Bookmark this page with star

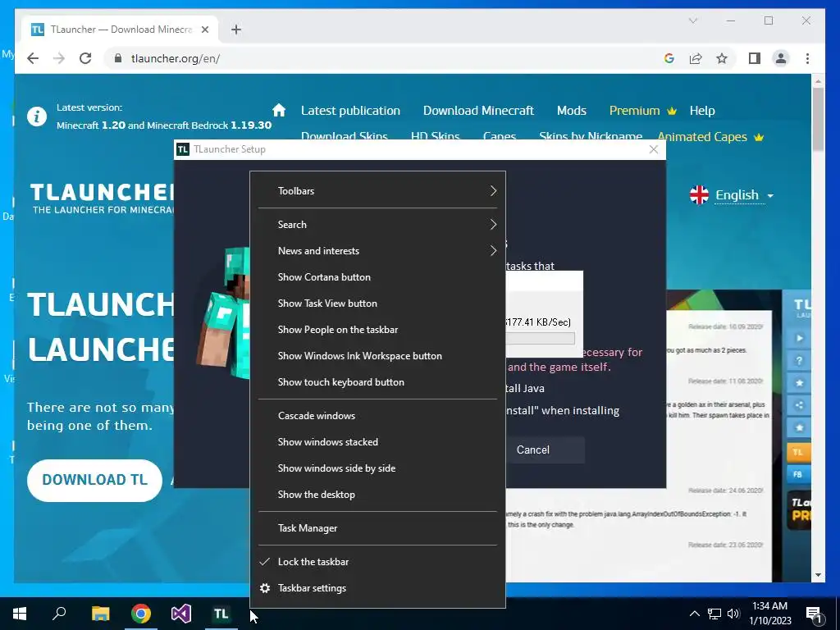point(722,58)
